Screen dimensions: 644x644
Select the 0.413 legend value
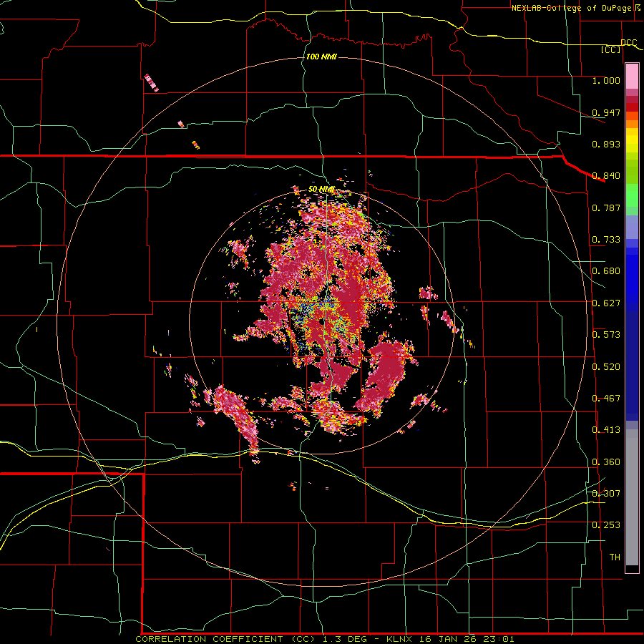click(606, 430)
